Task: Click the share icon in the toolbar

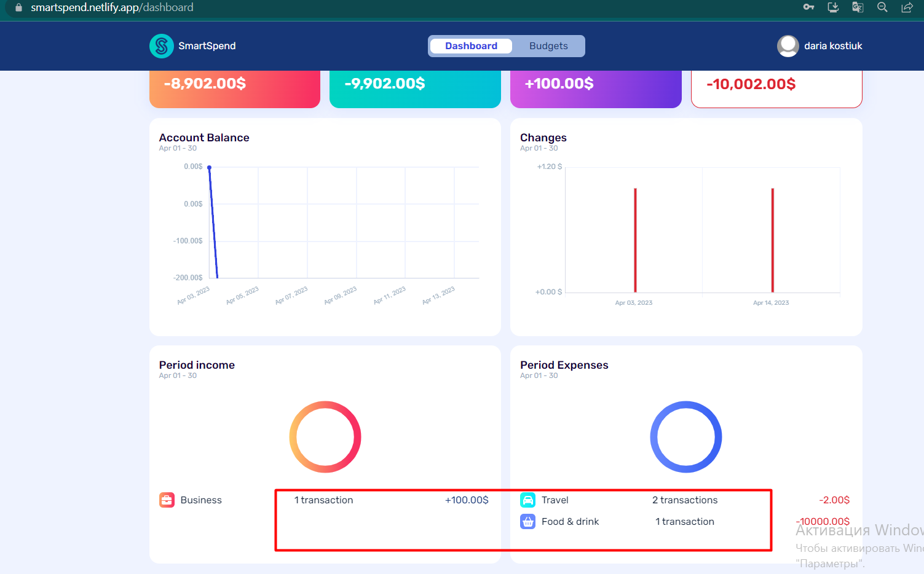Action: click(907, 7)
